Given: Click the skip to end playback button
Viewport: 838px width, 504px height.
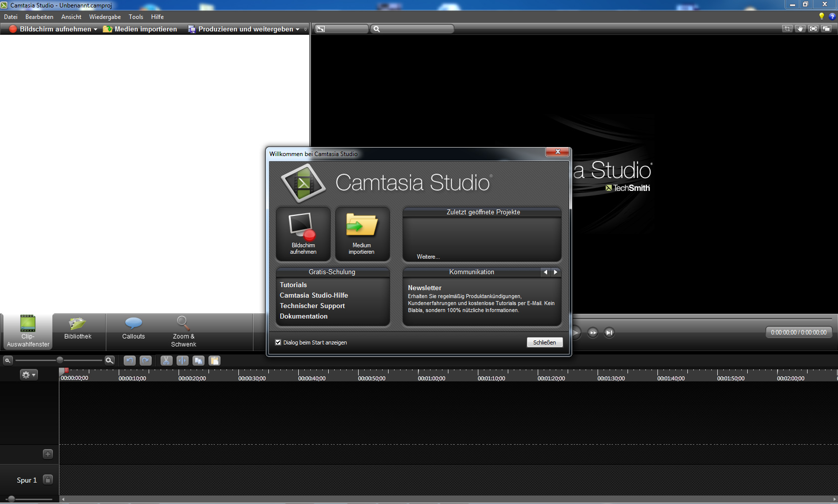Looking at the screenshot, I should click(609, 333).
